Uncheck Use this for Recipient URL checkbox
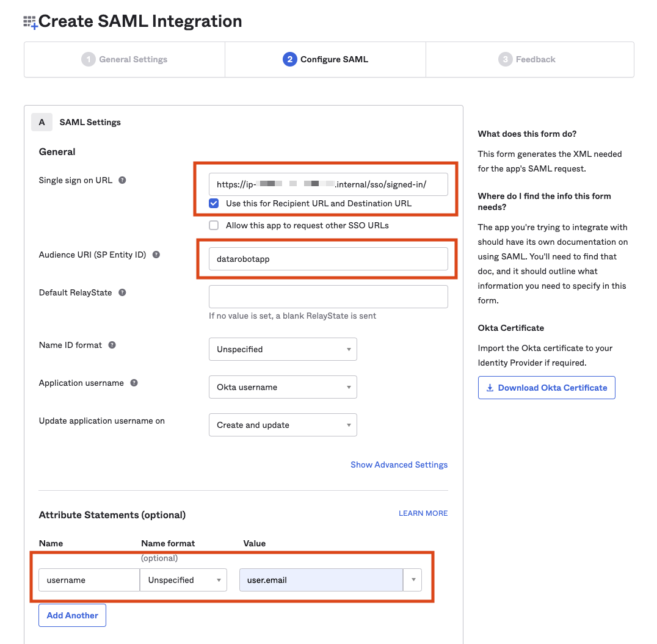 tap(214, 203)
